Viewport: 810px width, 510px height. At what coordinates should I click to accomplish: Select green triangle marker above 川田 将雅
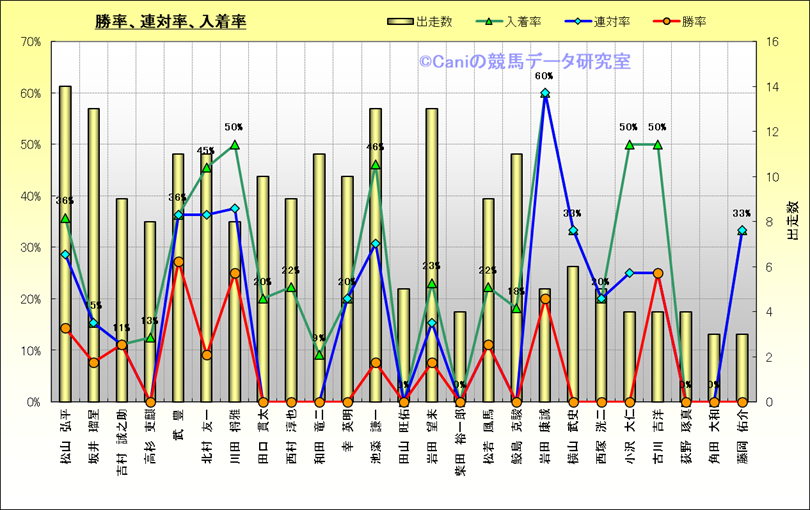pyautogui.click(x=235, y=145)
